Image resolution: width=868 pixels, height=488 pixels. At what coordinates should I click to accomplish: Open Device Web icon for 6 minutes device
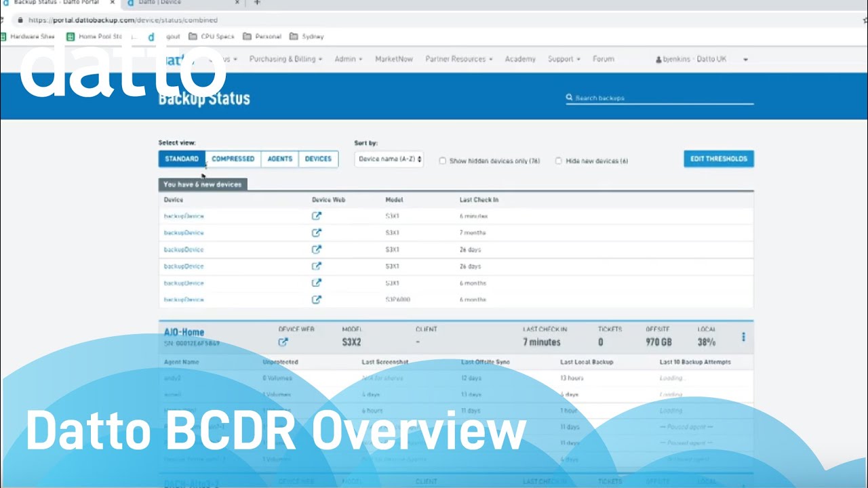[317, 216]
